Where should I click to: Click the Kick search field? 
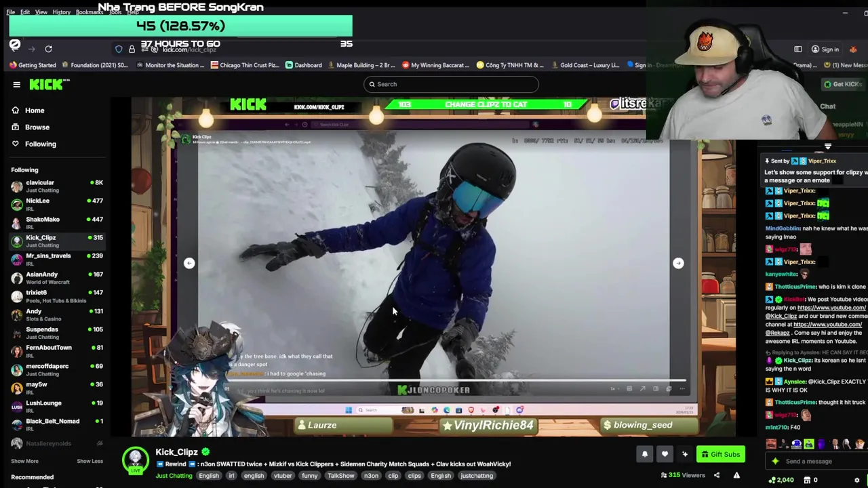[451, 84]
